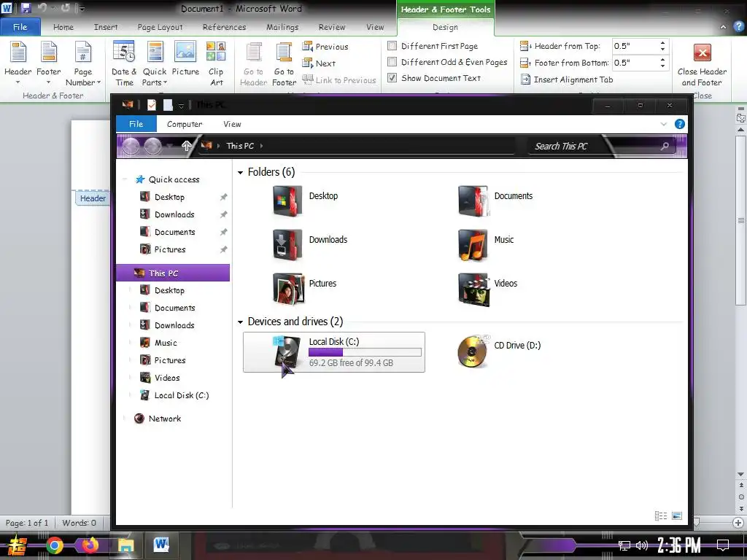The width and height of the screenshot is (747, 560).
Task: Go to Footer in Word ribbon
Action: (x=284, y=63)
